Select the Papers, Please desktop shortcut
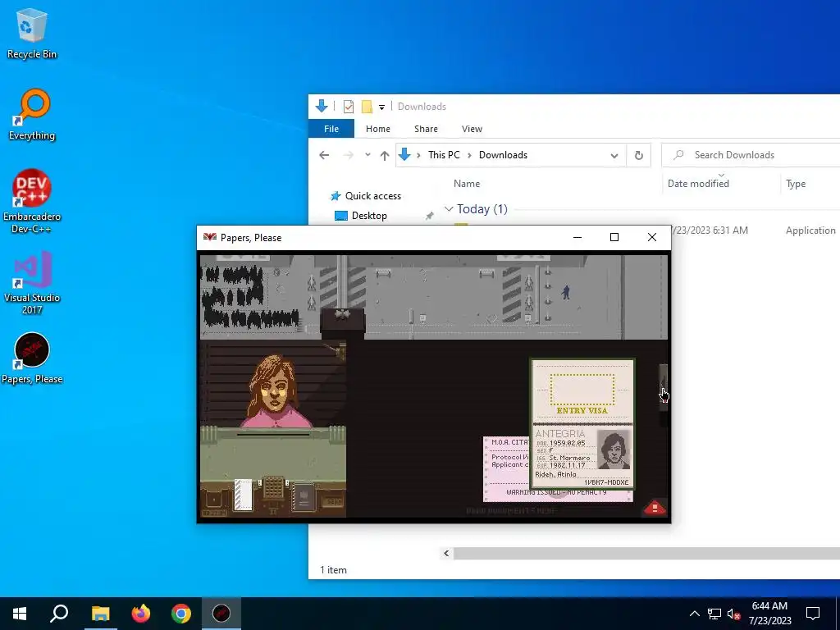Viewport: 840px width, 630px height. pyautogui.click(x=32, y=358)
